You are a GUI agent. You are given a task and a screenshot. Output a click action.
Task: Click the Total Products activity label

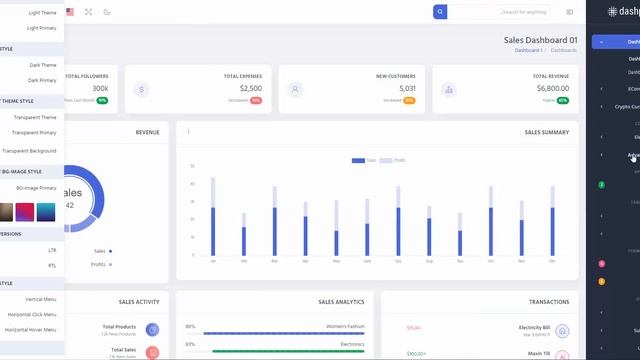click(119, 327)
